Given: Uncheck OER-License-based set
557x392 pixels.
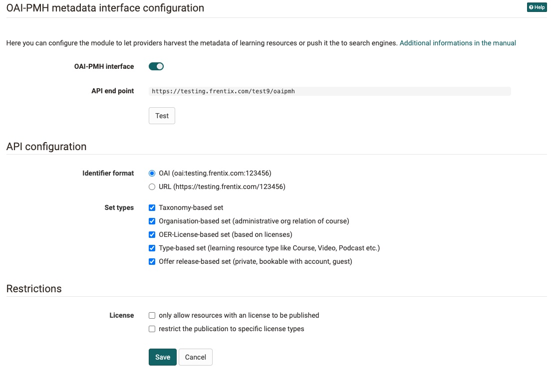Looking at the screenshot, I should coord(152,234).
